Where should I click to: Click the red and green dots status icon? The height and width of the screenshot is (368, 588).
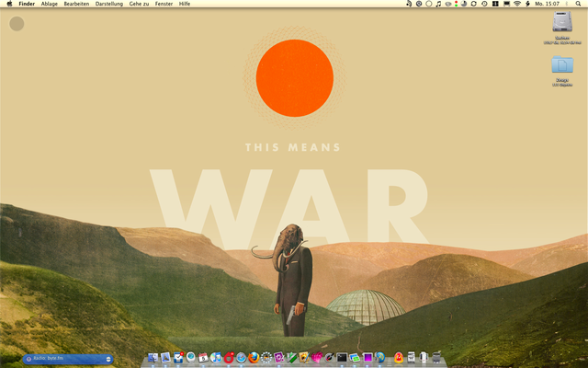tap(456, 4)
